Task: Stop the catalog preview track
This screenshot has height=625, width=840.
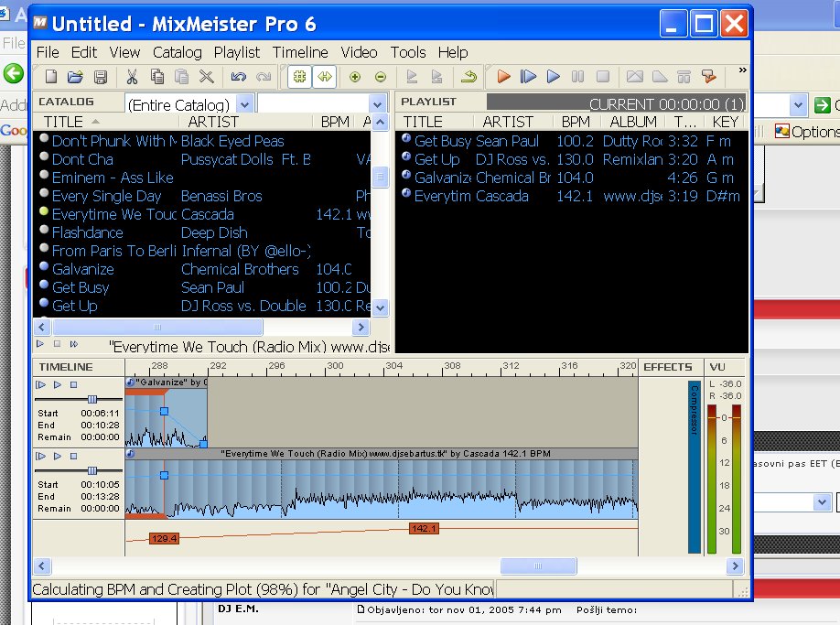Action: tap(57, 344)
